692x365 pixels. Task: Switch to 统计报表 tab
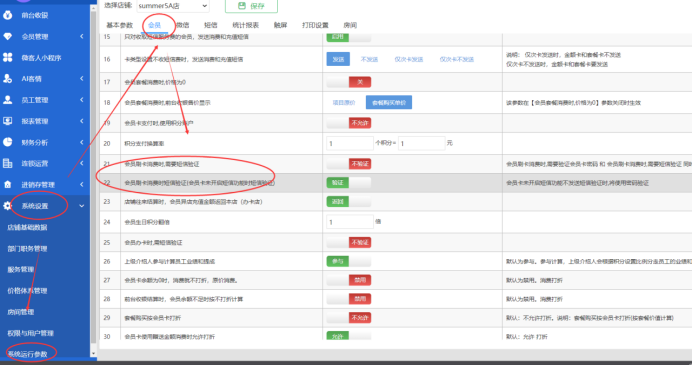click(245, 25)
